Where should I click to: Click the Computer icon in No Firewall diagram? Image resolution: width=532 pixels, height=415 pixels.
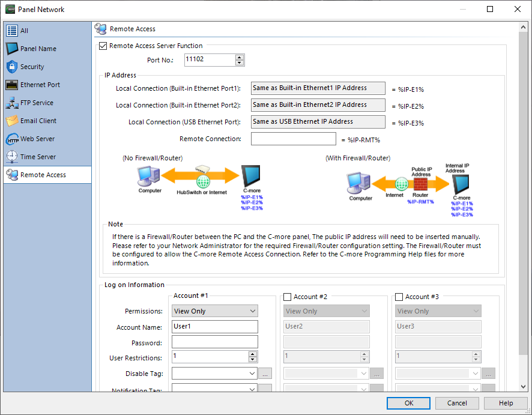(148, 177)
